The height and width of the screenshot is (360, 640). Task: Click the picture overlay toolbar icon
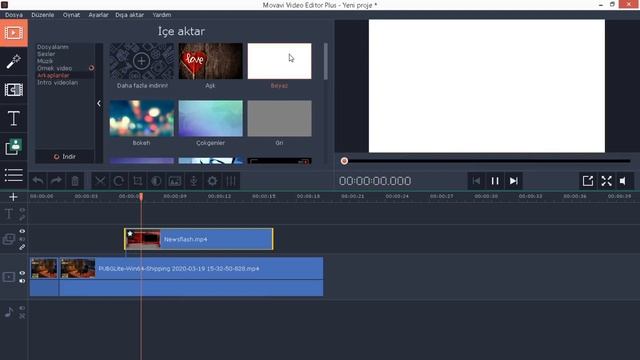pos(175,181)
